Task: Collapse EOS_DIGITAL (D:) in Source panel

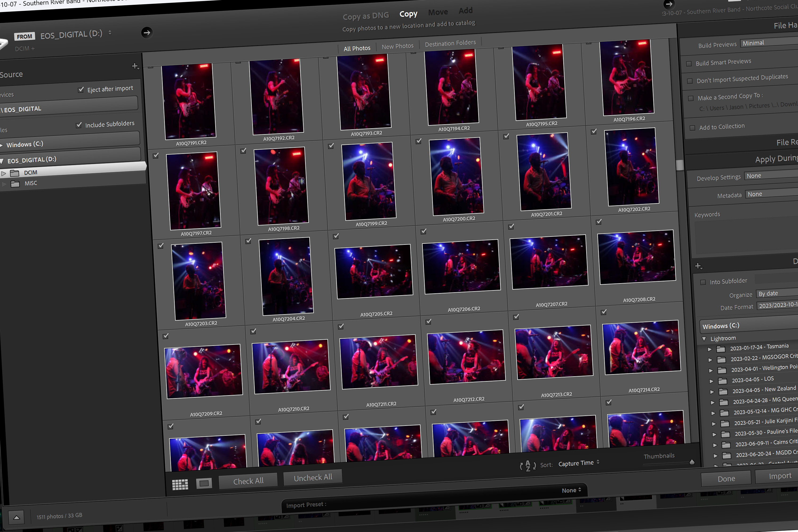Action: pos(1,161)
